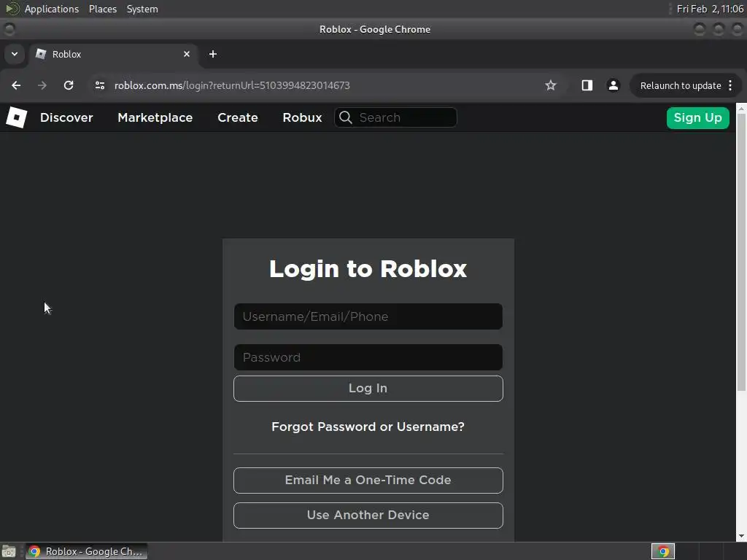747x560 pixels.
Task: Go back with the browser back arrow
Action: point(16,85)
